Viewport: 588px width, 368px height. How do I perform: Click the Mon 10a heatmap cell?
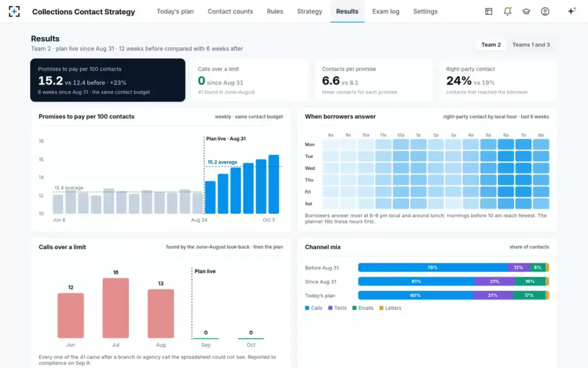tap(366, 144)
